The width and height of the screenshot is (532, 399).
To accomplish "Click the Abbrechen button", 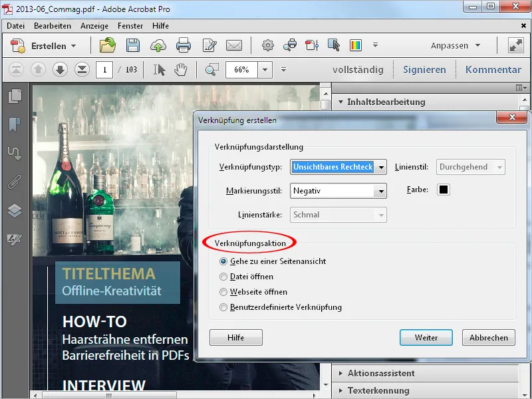I will [x=489, y=338].
